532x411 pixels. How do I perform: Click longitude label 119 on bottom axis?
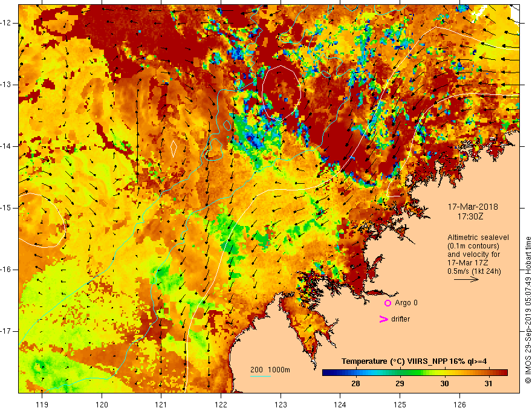(42, 404)
